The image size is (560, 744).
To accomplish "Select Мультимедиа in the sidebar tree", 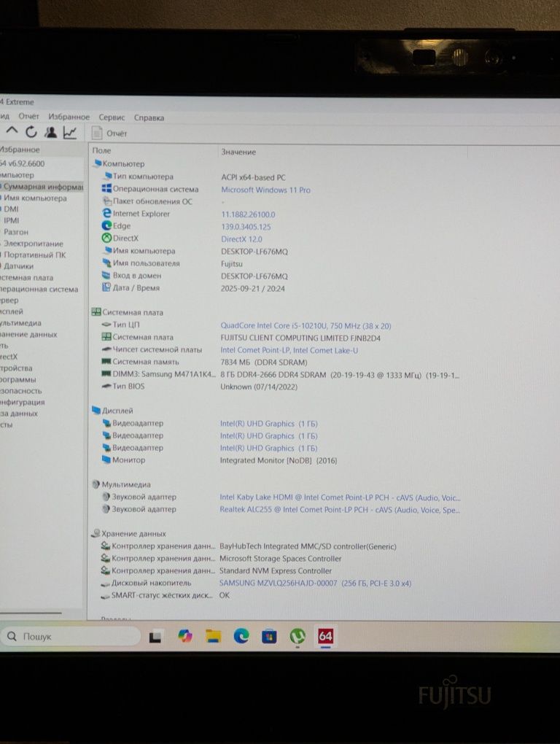I will click(20, 323).
